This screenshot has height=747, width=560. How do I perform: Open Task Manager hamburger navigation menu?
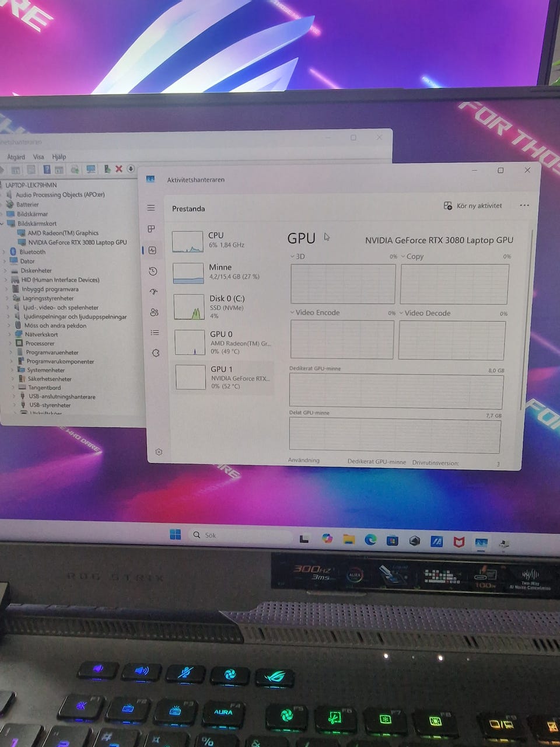tap(151, 208)
